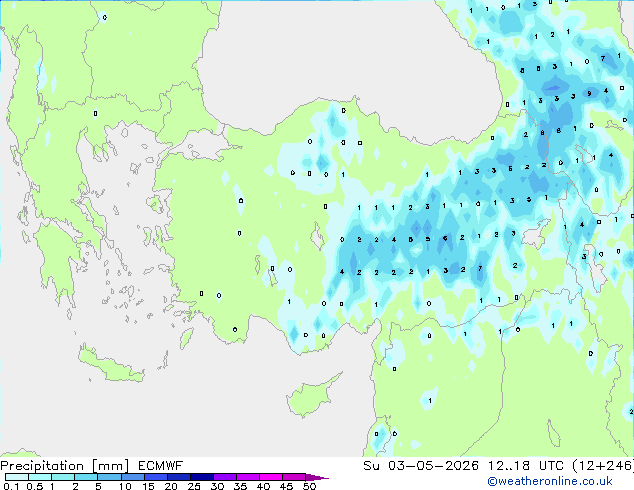Click the "(12+246)" forecast step text
This screenshot has height=490, width=634.
coord(603,466)
